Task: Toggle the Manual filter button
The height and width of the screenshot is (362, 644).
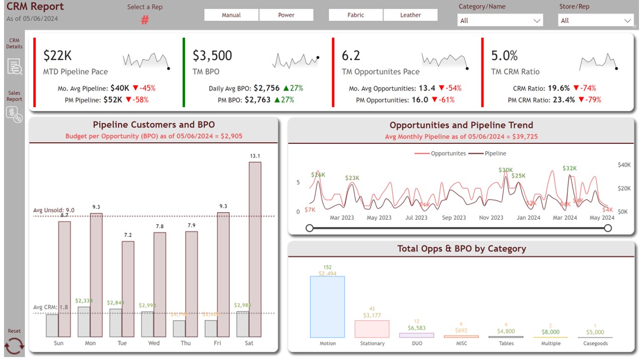Action: [x=231, y=15]
